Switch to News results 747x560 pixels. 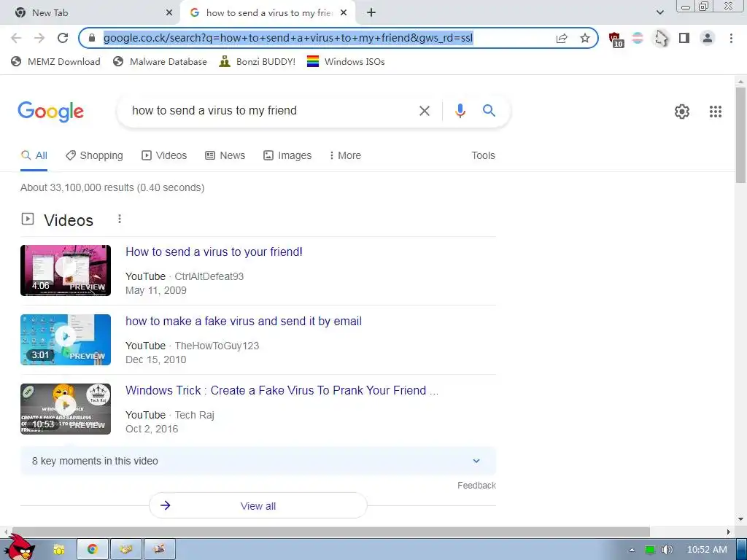point(225,156)
